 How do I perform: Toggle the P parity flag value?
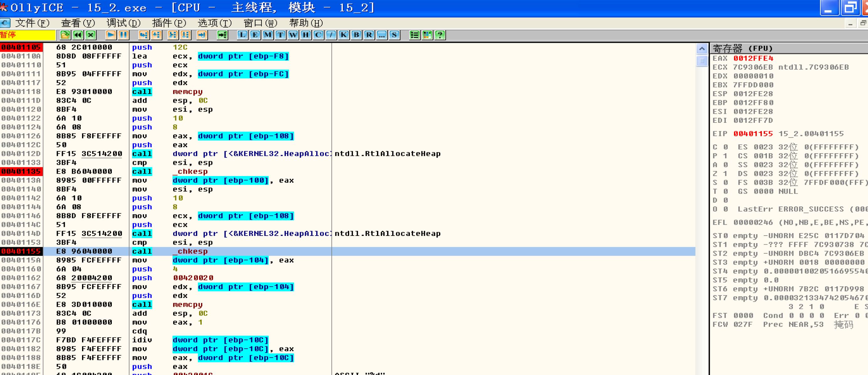click(726, 156)
